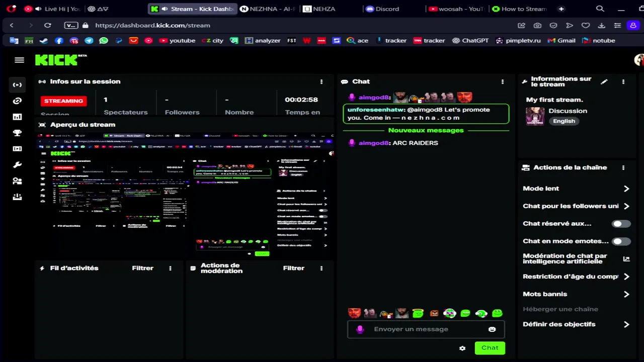Open the hamburger menu beside the Kick logo
Viewport: 644px width, 362px height.
point(19,60)
